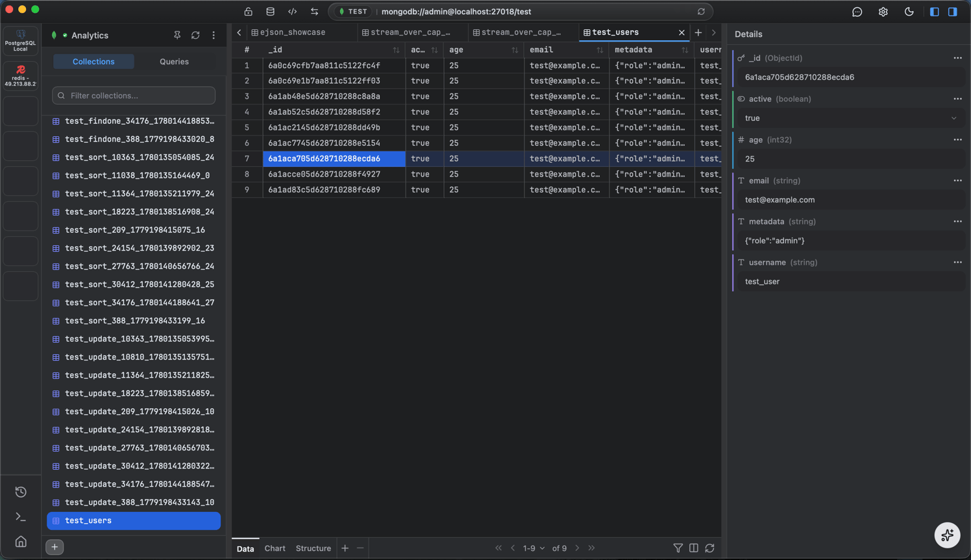Image resolution: width=971 pixels, height=560 pixels.
Task: Open the age field options menu
Action: click(957, 140)
